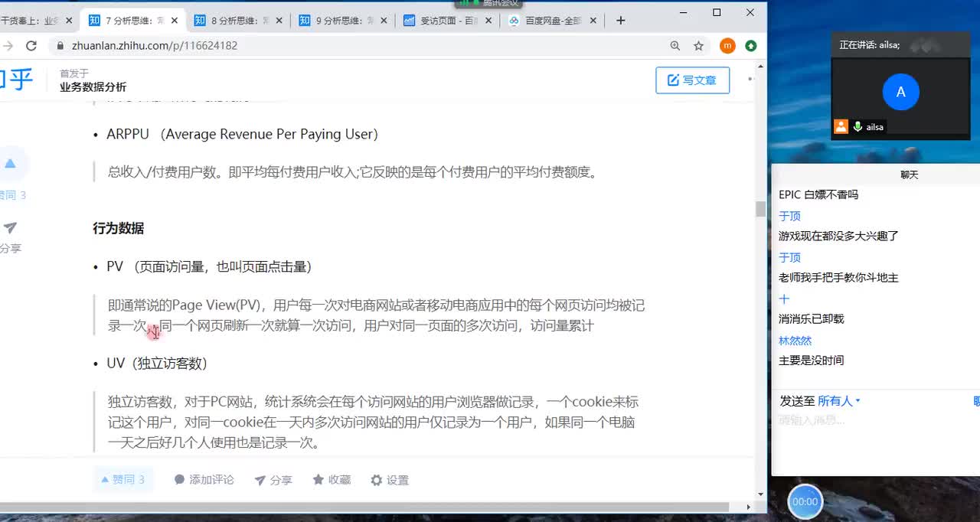Image resolution: width=980 pixels, height=522 pixels.
Task: Click the 00:00 recording timer circle
Action: point(805,501)
